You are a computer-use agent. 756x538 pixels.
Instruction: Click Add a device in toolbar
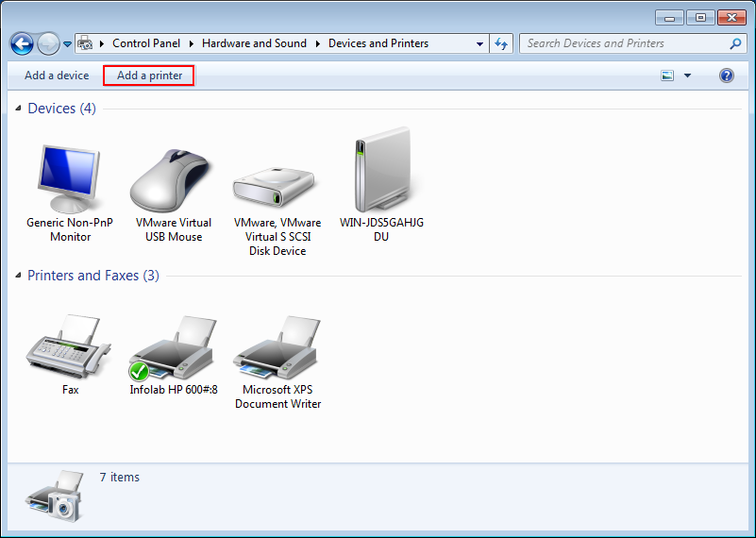(57, 76)
